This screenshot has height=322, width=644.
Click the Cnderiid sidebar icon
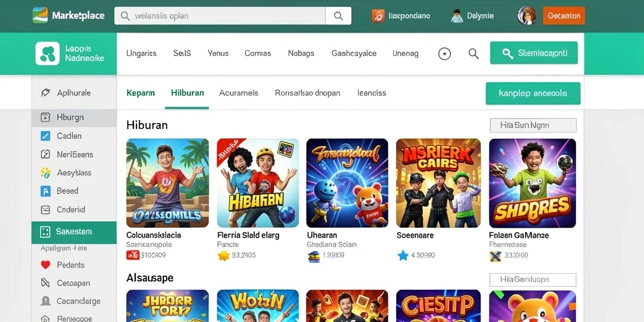tap(45, 209)
